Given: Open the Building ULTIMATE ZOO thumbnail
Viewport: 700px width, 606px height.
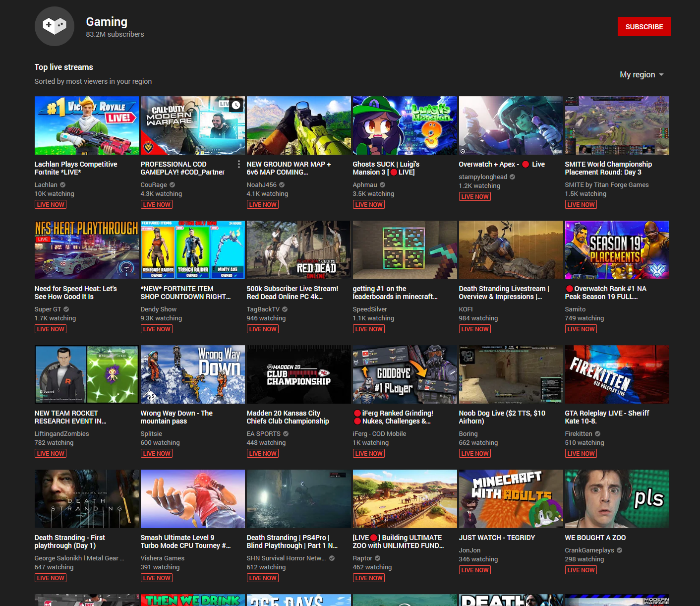Looking at the screenshot, I should coord(405,499).
